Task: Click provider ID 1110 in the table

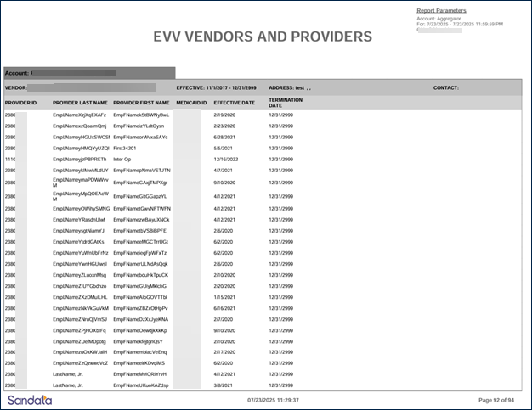Action: point(10,159)
